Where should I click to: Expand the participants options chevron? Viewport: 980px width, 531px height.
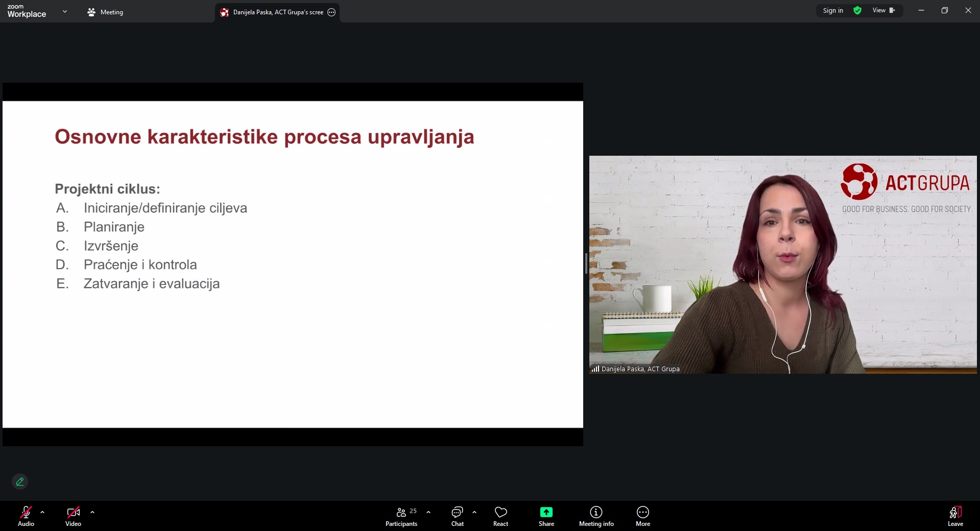click(428, 512)
